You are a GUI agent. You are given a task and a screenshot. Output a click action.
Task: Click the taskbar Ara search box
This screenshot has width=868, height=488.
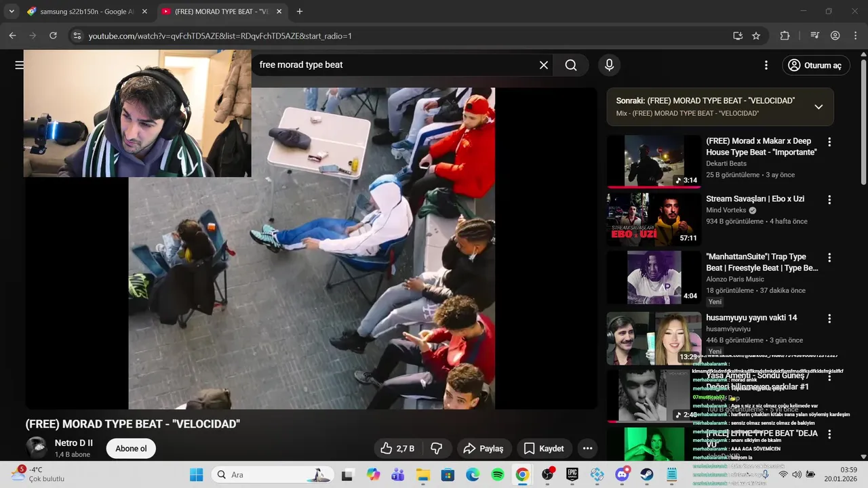271,474
